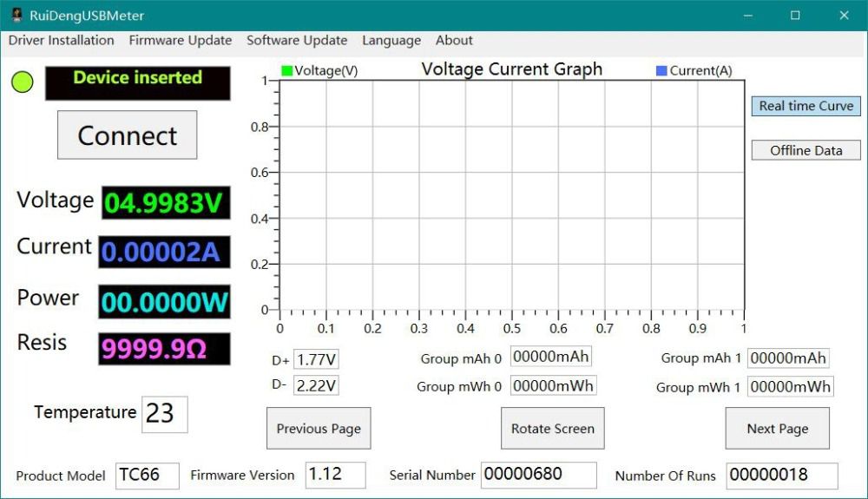Click the green connection status indicator
The width and height of the screenshot is (868, 499).
(23, 82)
